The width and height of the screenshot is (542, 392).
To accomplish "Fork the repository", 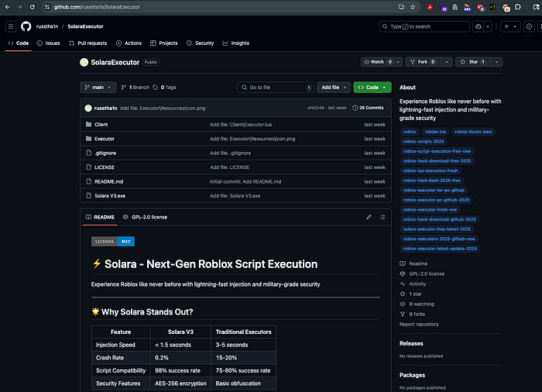I will coord(423,62).
